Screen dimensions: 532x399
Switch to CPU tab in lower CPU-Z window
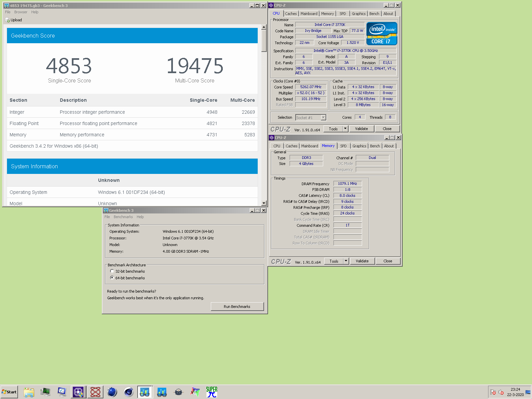tap(277, 146)
